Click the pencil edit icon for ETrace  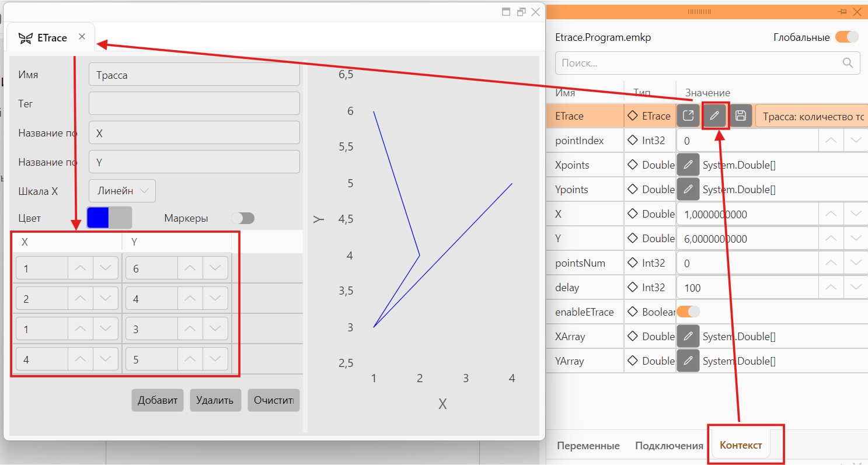[714, 116]
